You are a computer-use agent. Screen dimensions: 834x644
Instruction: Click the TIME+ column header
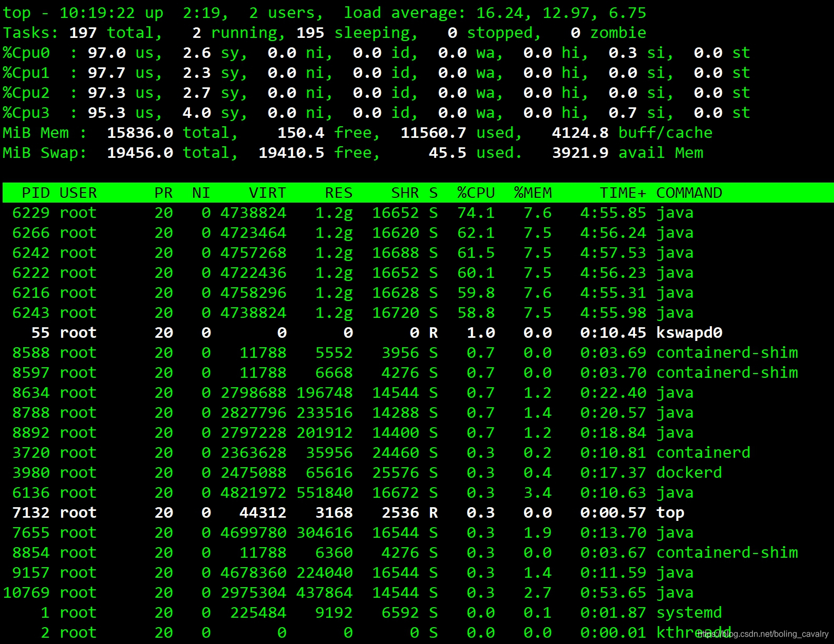623,193
